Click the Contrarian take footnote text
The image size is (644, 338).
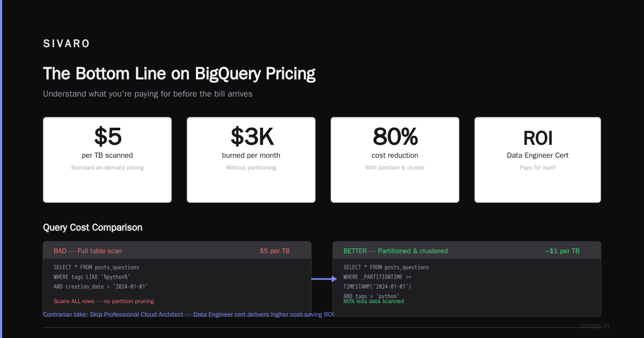[x=188, y=314]
